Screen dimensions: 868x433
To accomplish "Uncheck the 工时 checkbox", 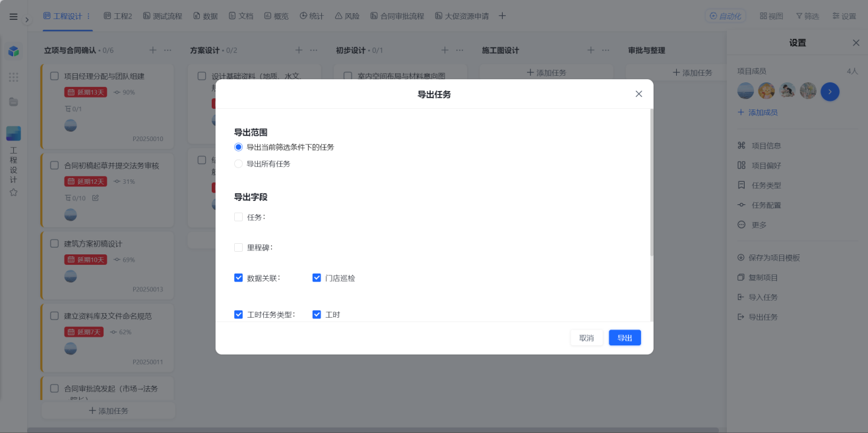I will point(317,314).
